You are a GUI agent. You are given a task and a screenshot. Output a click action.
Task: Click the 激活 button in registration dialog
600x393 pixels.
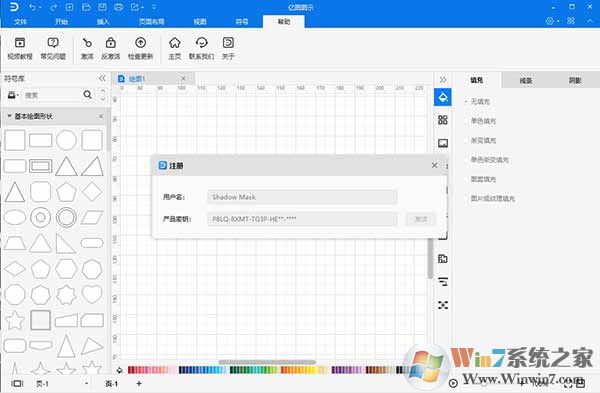tap(421, 219)
